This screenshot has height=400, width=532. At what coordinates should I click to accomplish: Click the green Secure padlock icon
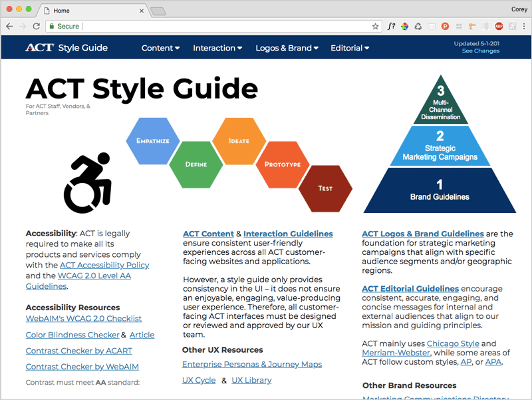tap(52, 26)
